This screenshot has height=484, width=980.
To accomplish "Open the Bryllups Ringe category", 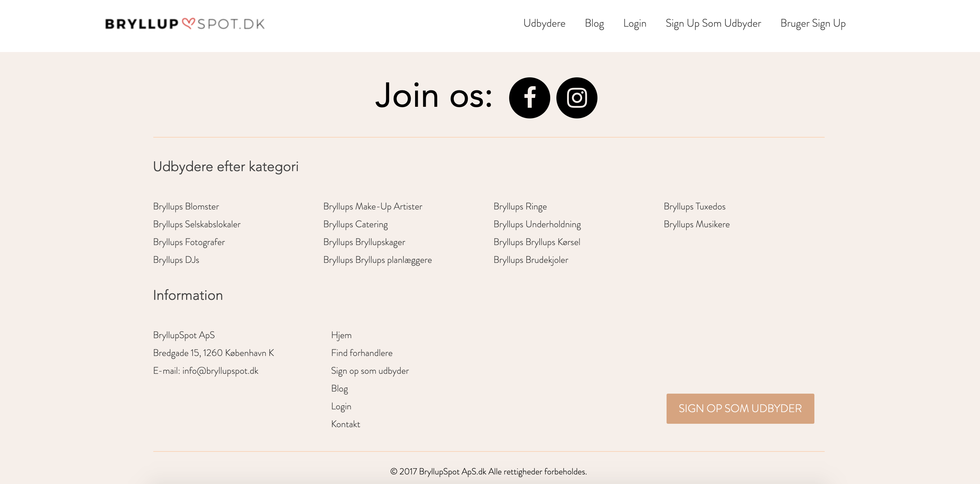I will tap(520, 206).
